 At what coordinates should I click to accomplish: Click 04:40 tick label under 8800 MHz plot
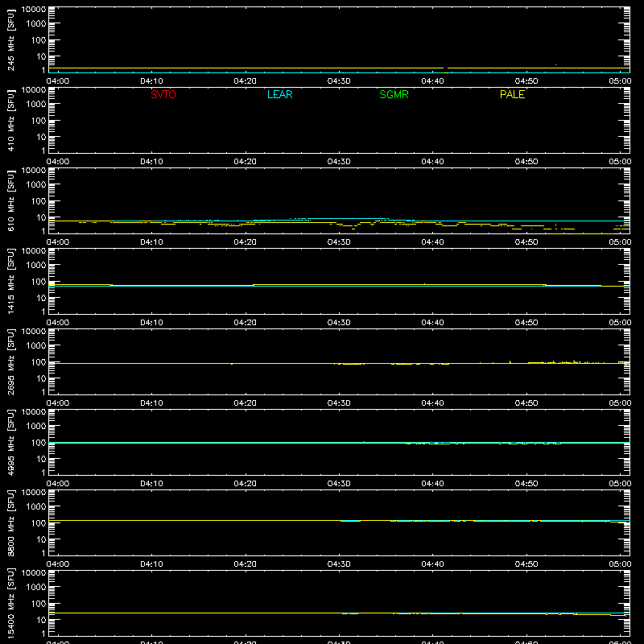click(x=432, y=564)
